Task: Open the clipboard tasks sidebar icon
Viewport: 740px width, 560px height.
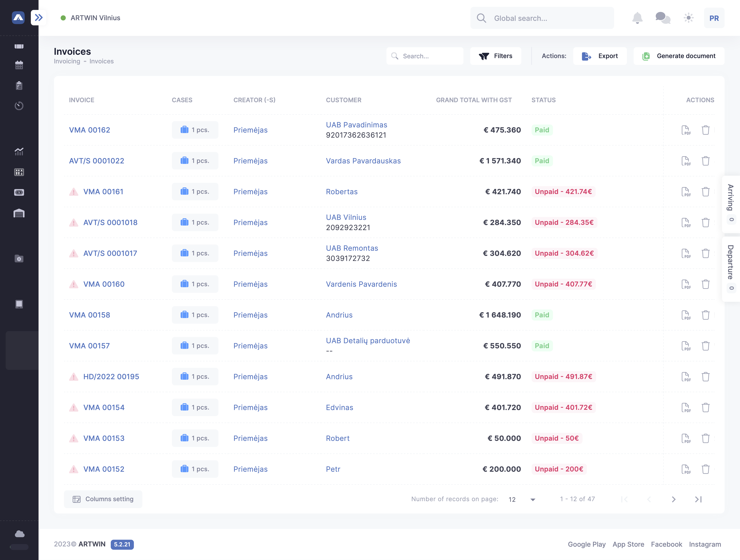Action: (x=19, y=86)
